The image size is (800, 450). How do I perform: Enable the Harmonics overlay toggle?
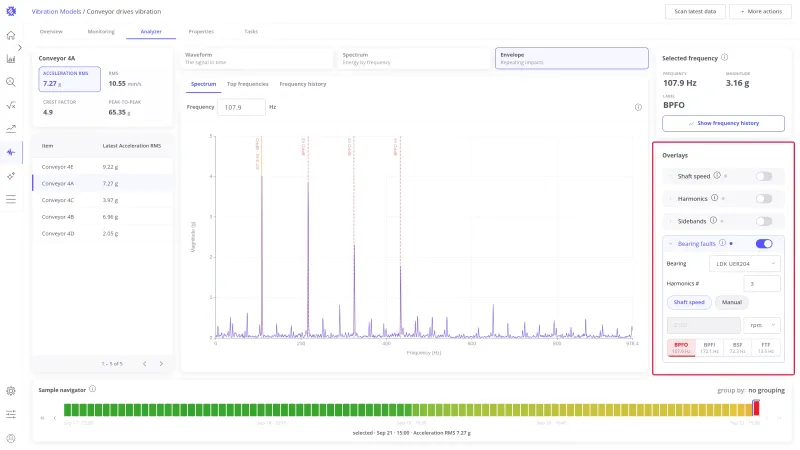coord(764,198)
